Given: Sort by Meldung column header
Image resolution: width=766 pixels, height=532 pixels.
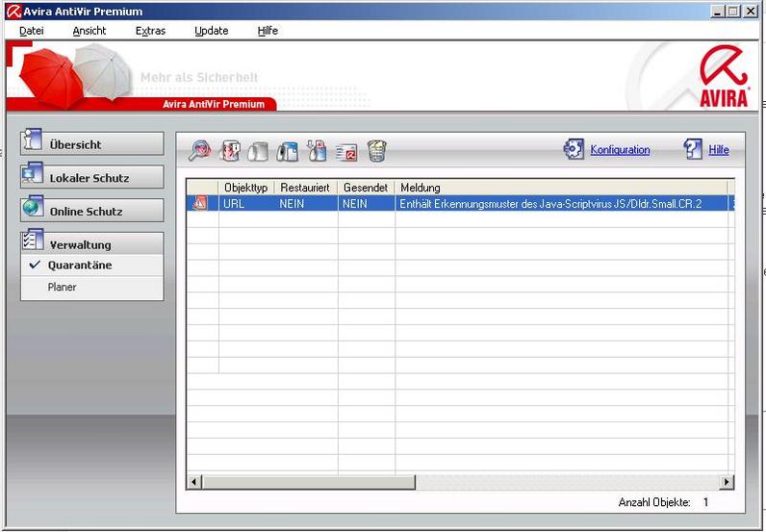Looking at the screenshot, I should [561, 188].
